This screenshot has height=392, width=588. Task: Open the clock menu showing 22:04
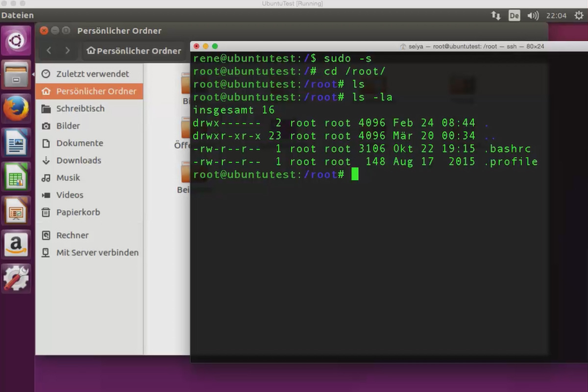557,15
